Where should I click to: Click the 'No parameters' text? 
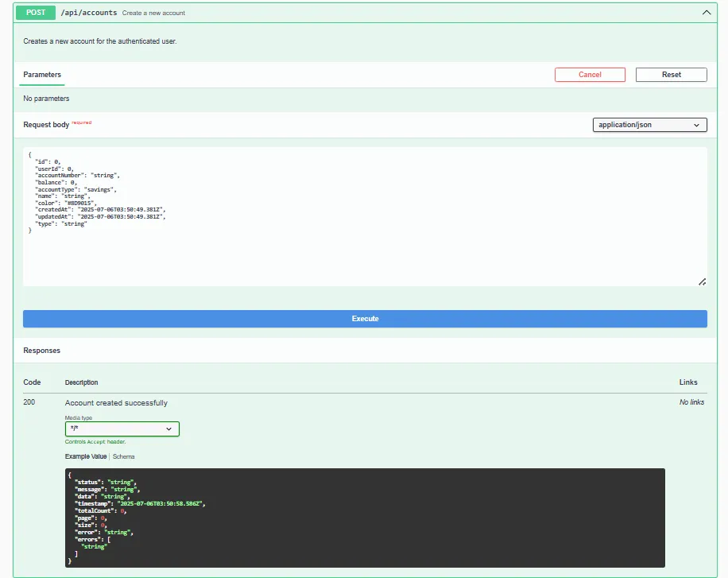(x=46, y=99)
